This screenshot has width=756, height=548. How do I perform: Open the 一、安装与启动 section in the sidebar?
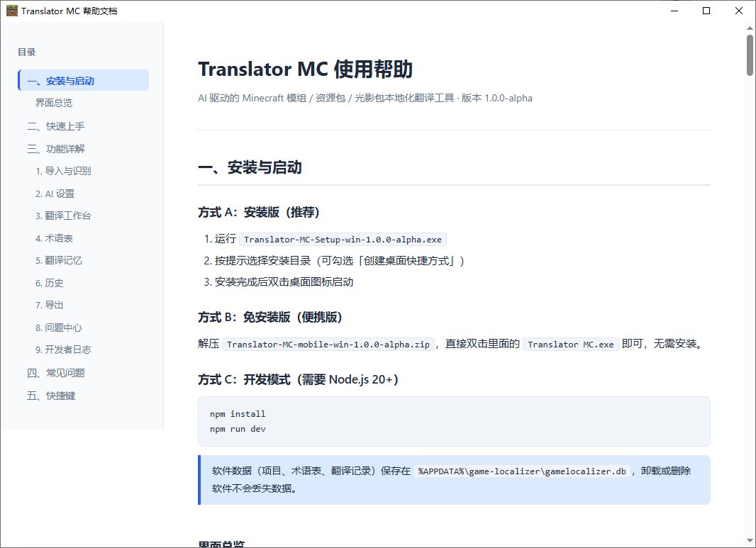(x=84, y=81)
